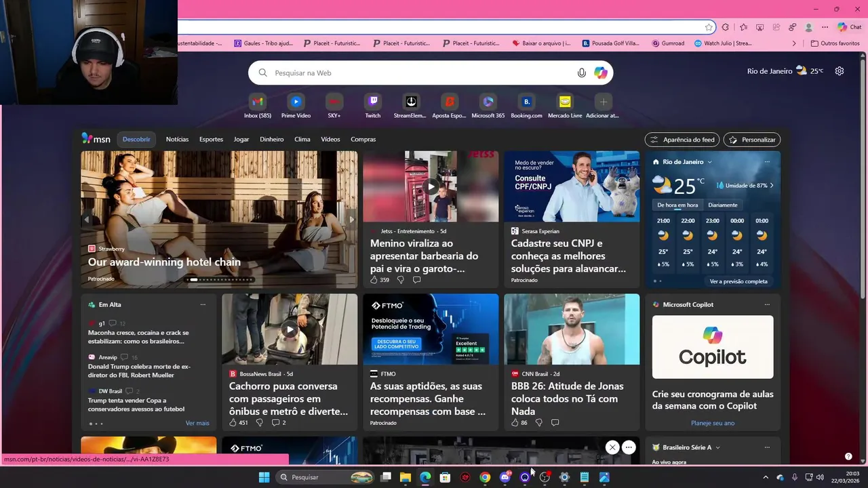Open the Notícias tab
Viewport: 868px width, 488px height.
point(177,139)
